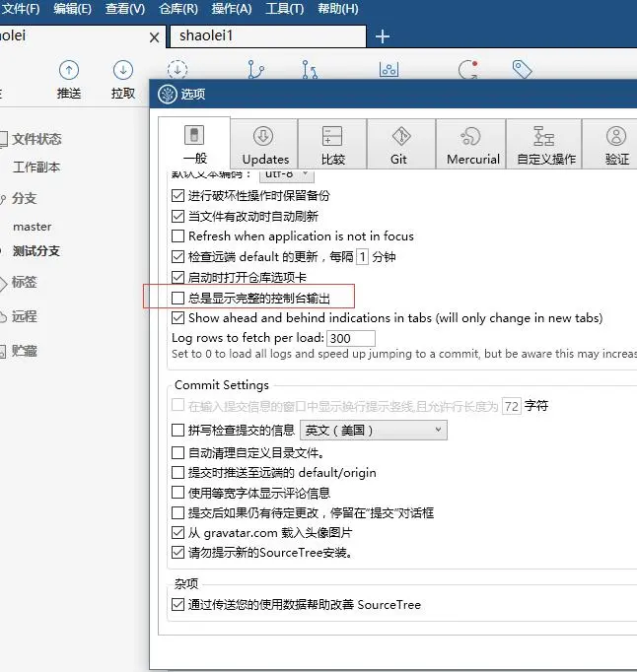The width and height of the screenshot is (637, 672).
Task: Enable 总是显示完整的控制台输出 checkbox
Action: [177, 298]
